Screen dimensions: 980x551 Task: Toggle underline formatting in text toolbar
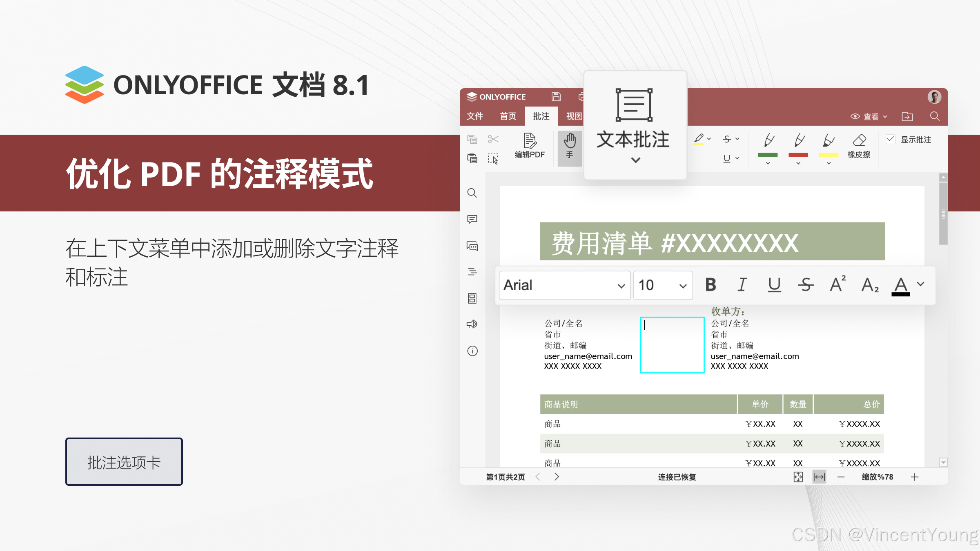click(774, 284)
